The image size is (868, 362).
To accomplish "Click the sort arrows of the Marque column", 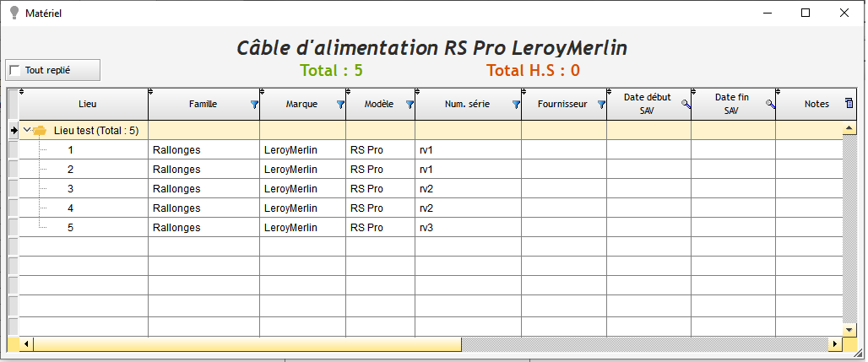I will [x=262, y=92].
